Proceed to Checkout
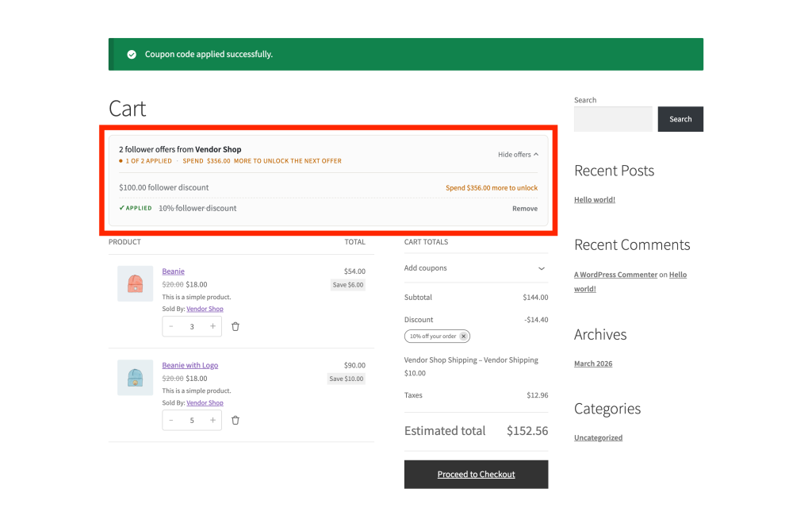 (x=476, y=474)
